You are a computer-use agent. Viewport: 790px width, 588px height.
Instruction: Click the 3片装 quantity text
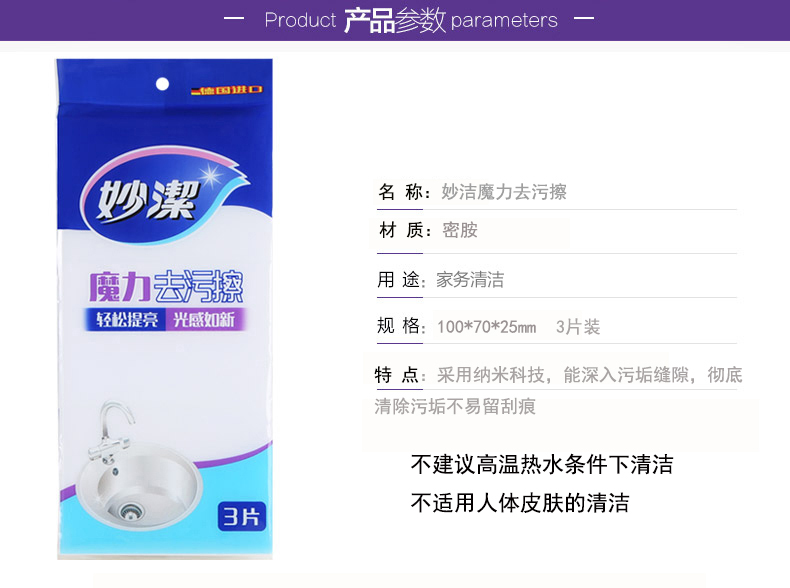pyautogui.click(x=578, y=327)
